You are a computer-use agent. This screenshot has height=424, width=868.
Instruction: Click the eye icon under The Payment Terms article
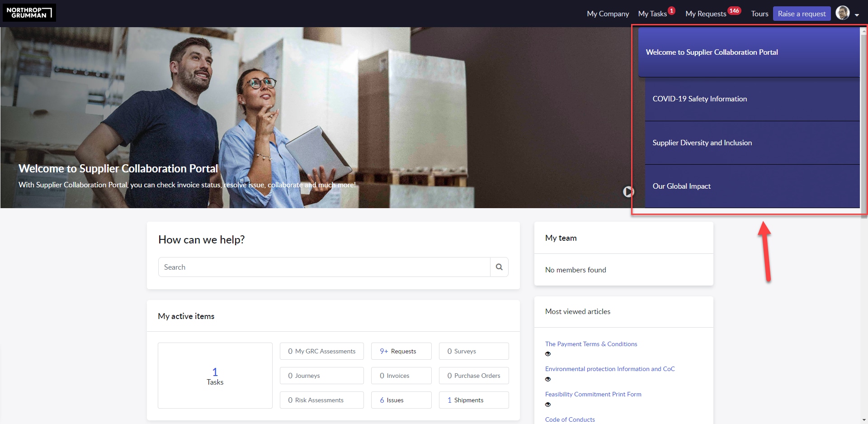[x=548, y=354]
